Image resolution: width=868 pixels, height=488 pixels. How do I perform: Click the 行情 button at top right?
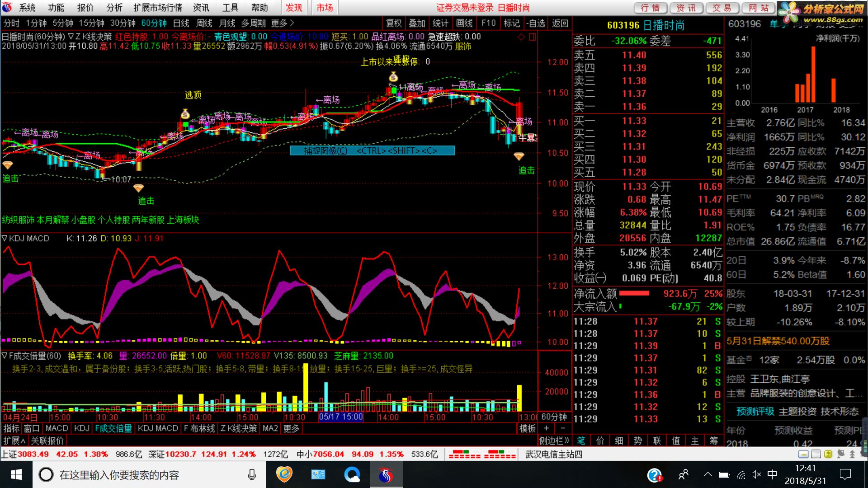pyautogui.click(x=650, y=8)
